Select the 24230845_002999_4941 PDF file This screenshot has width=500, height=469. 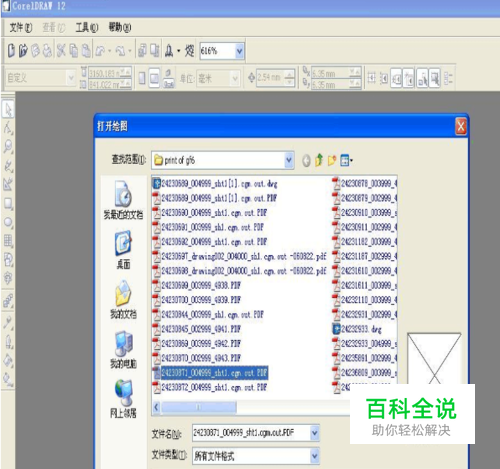[197, 329]
